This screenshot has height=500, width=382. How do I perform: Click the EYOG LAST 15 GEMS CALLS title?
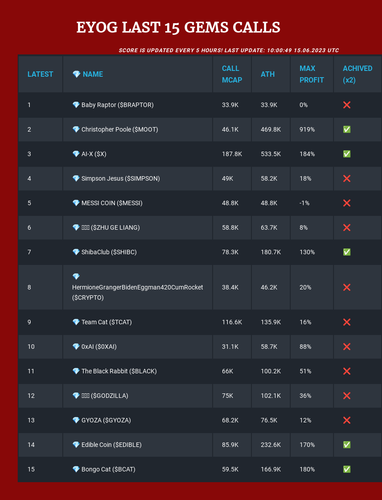point(178,27)
